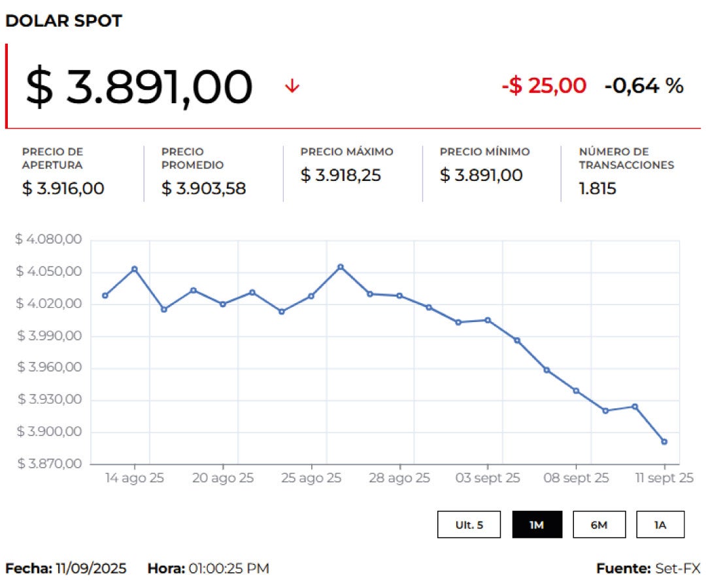
Task: Click the Número de Transacciones value 1.815
Action: click(x=597, y=189)
